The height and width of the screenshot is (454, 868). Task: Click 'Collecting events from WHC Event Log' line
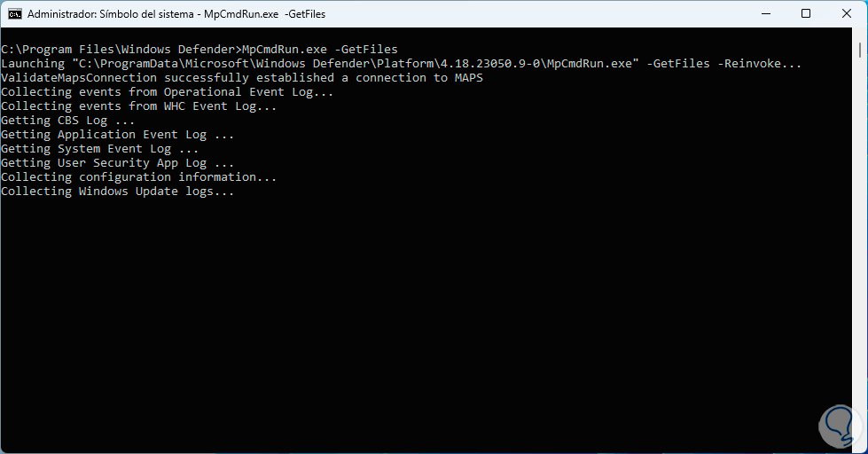139,106
